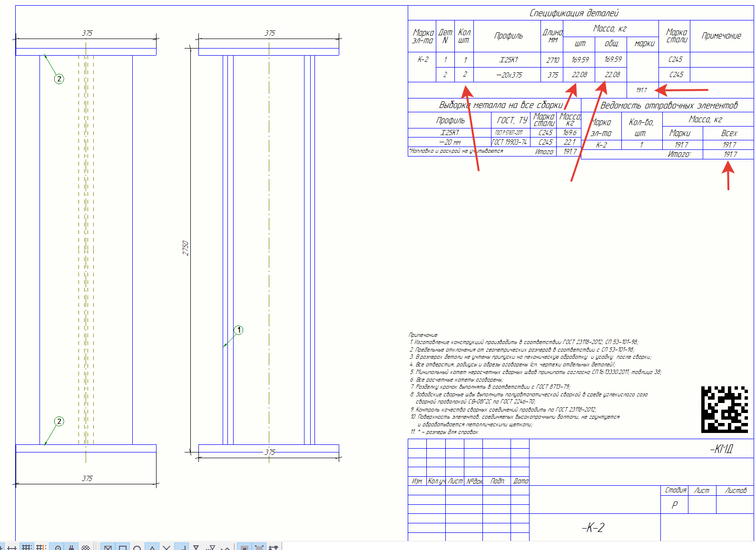Screen dimensions: 756x550
Task: Click the perpendicular snap icon
Action: (181, 547)
